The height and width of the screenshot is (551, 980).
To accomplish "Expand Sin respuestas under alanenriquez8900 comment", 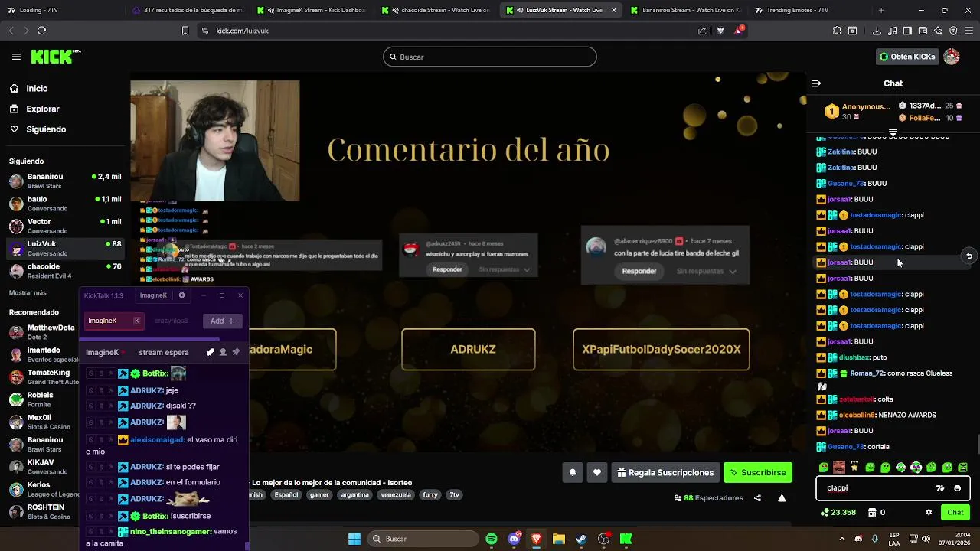I will pyautogui.click(x=707, y=271).
